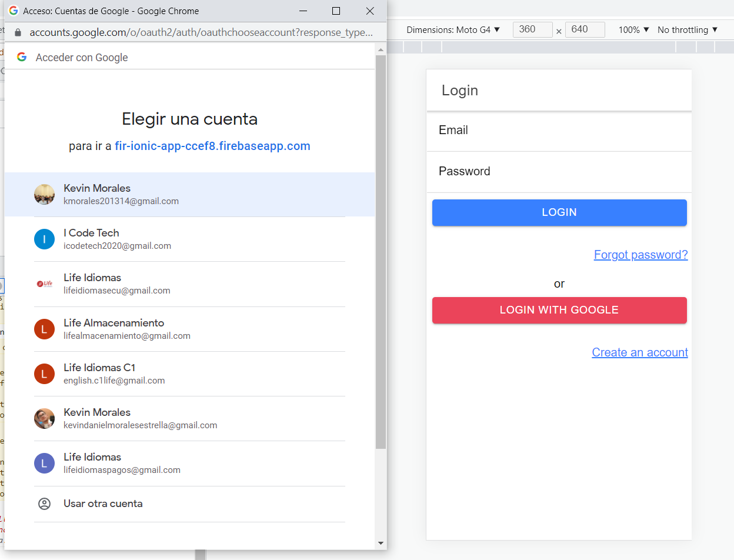734x560 pixels.
Task: Click the I Code Tech blue avatar icon
Action: click(x=44, y=239)
